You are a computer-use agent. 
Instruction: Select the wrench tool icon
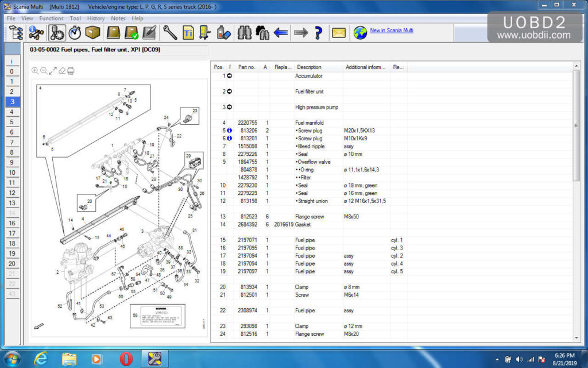coord(170,33)
